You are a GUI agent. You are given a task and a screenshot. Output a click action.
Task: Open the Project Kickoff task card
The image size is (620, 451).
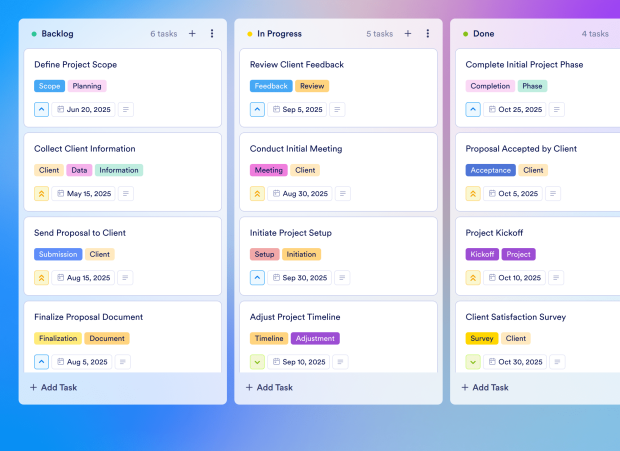tap(496, 233)
